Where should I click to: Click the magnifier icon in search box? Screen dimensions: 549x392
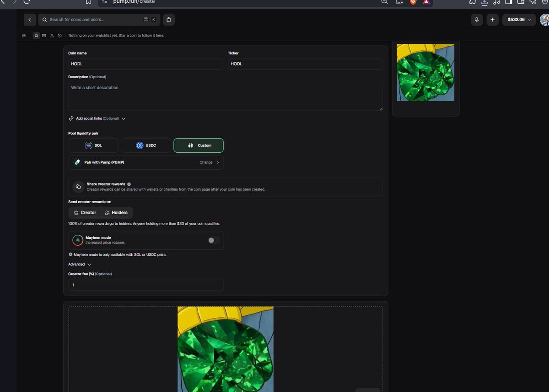[x=45, y=20]
